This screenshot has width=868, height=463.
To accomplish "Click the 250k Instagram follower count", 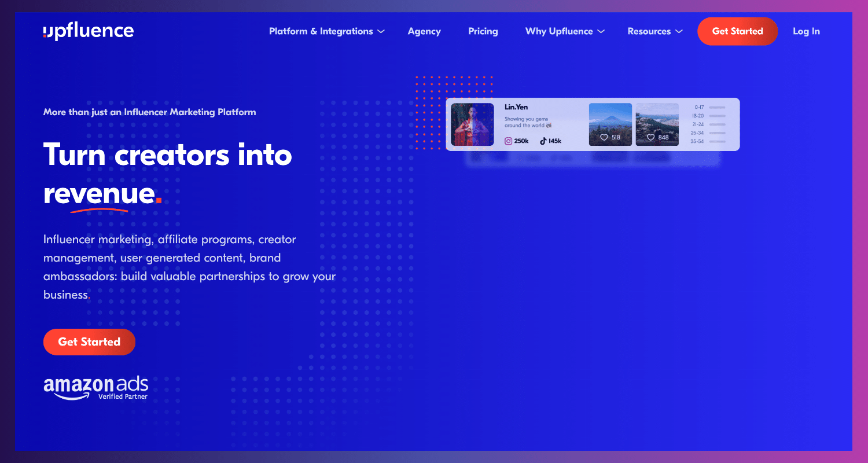I will pos(521,141).
